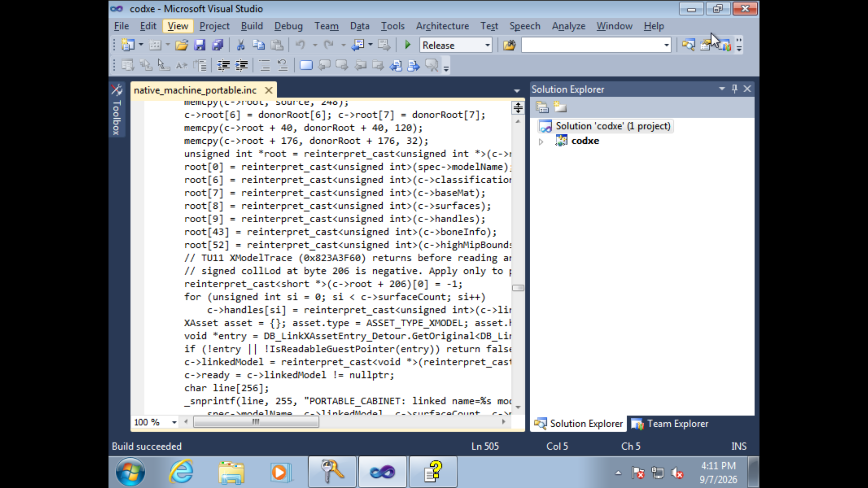
Task: Uncomment the selected lines icon
Action: (282, 65)
